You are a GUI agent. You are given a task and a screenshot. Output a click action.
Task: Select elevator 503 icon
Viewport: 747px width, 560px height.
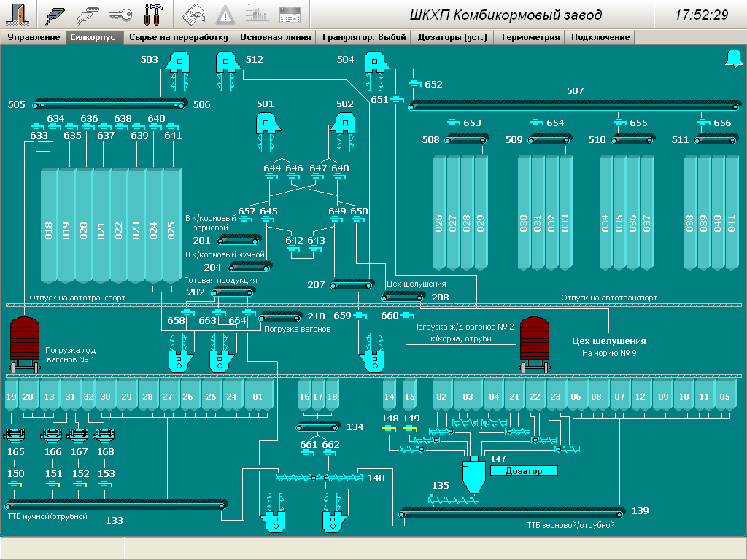click(x=177, y=64)
